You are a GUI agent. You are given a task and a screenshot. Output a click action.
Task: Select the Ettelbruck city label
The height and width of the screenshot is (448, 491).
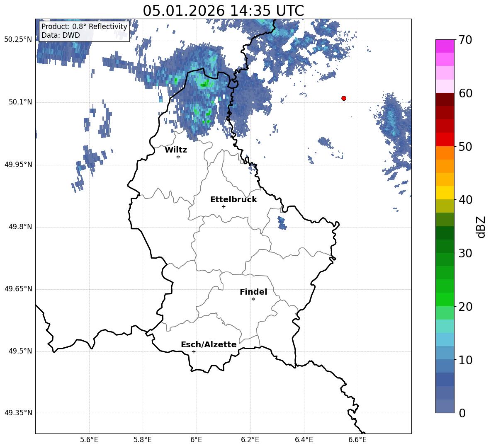pos(233,200)
